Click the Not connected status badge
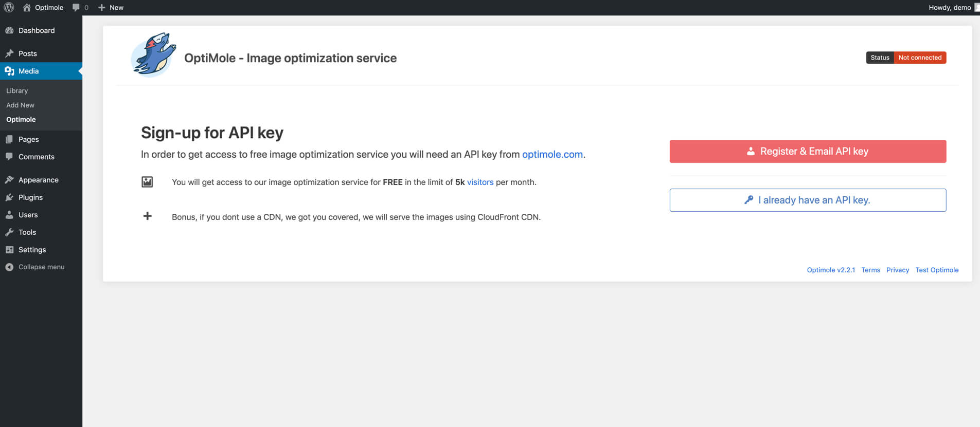 point(920,58)
